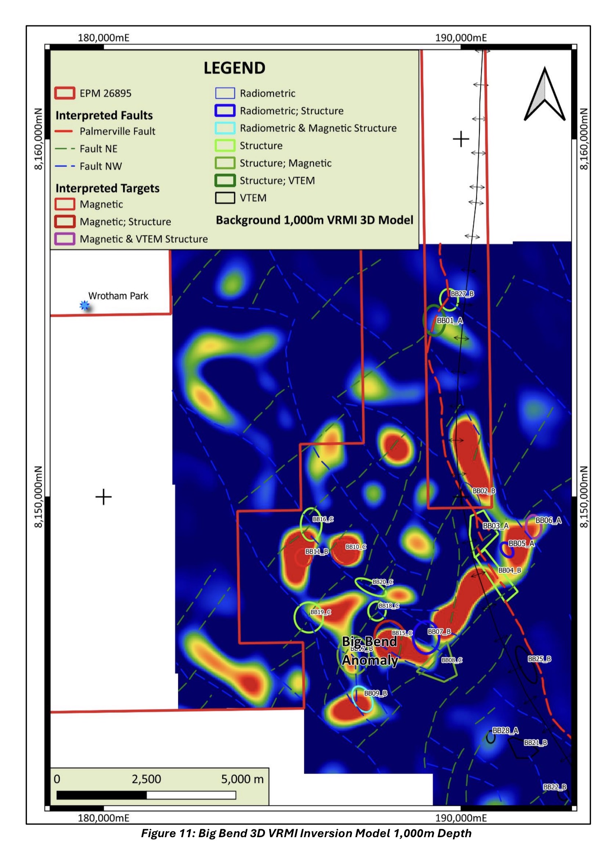Click the Wrotham Park blue star marker
This screenshot has height=853, width=616.
[84, 305]
